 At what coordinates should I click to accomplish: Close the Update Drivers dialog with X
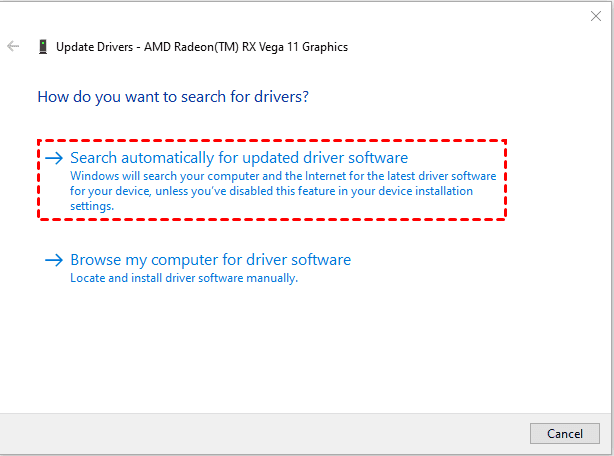597,16
